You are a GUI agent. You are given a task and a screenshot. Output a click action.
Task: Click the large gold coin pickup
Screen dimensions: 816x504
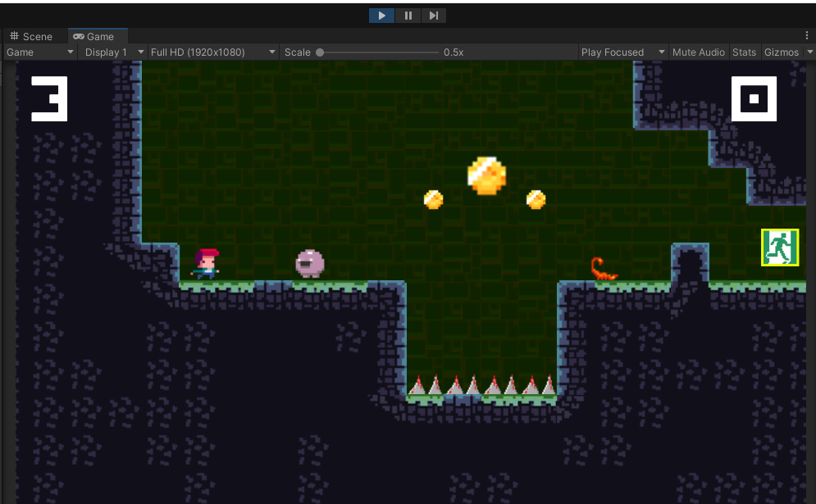click(x=487, y=175)
